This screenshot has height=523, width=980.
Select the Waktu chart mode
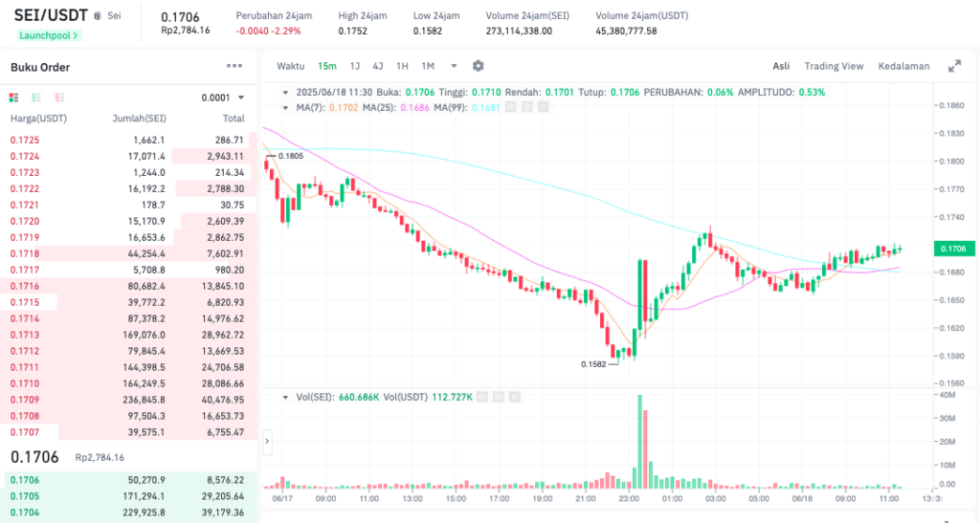pos(291,66)
